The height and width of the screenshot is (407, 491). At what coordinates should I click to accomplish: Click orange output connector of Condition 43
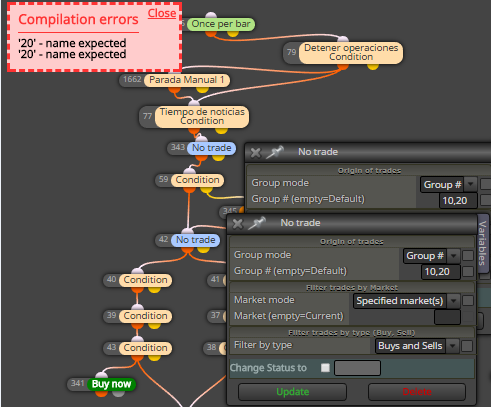click(x=137, y=357)
